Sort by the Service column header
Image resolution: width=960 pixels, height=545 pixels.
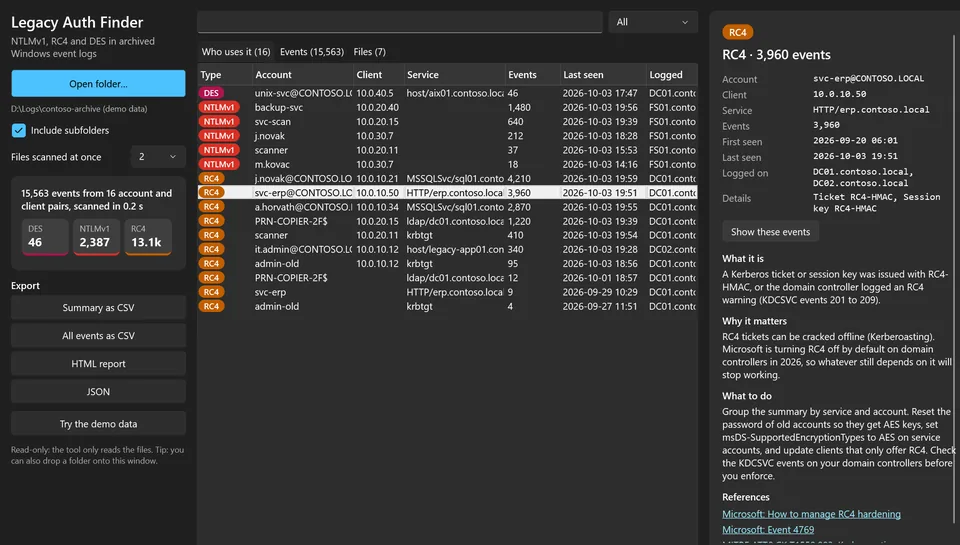pos(454,75)
